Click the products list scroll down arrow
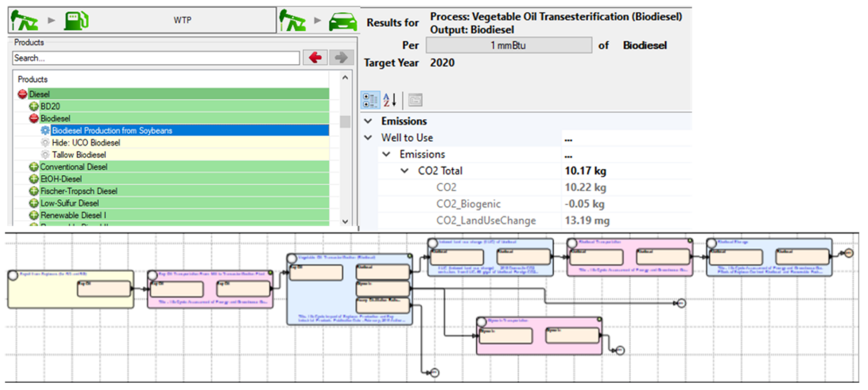 tap(345, 221)
